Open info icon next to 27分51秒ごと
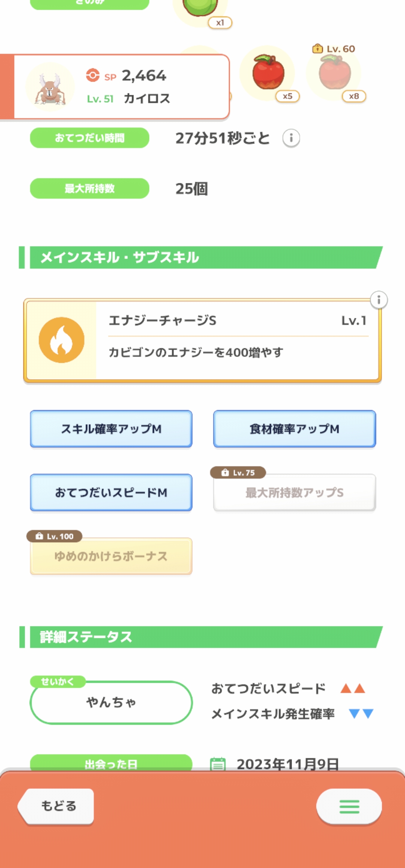405x868 pixels. pos(291,138)
